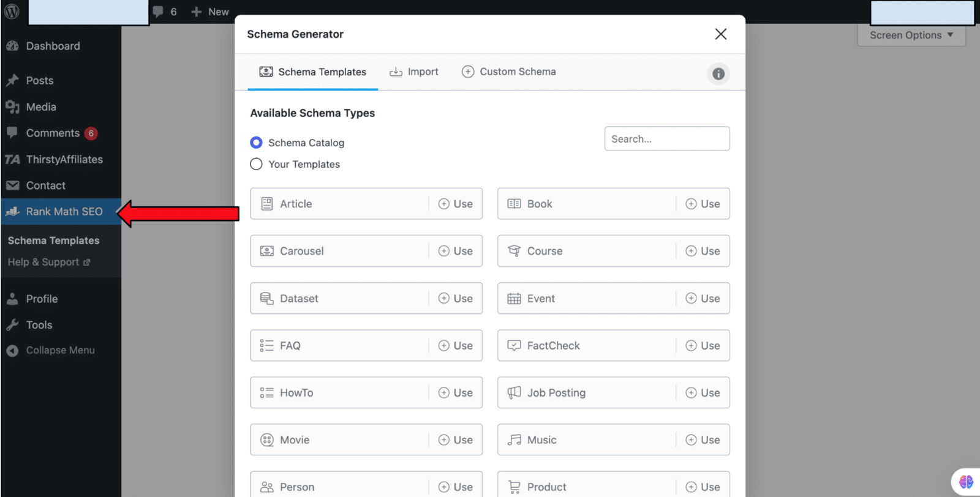
Task: Use the FactCheck schema
Action: [x=703, y=346]
